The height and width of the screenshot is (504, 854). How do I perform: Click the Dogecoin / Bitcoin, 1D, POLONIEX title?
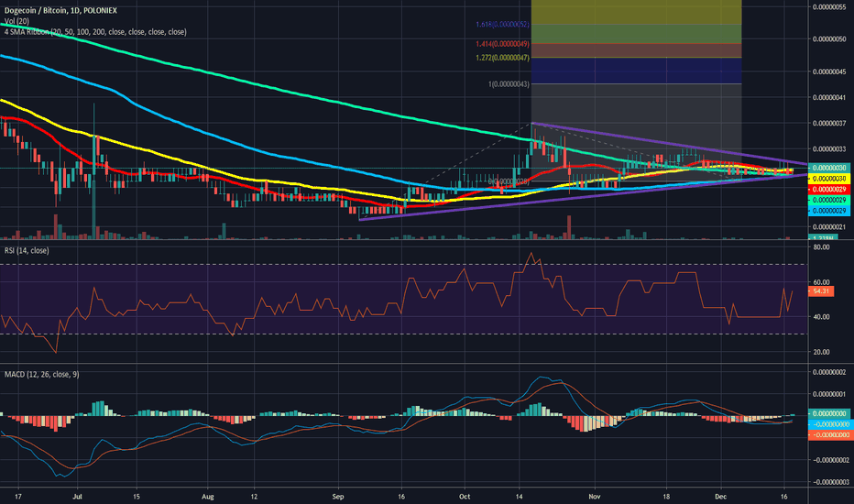pyautogui.click(x=60, y=10)
